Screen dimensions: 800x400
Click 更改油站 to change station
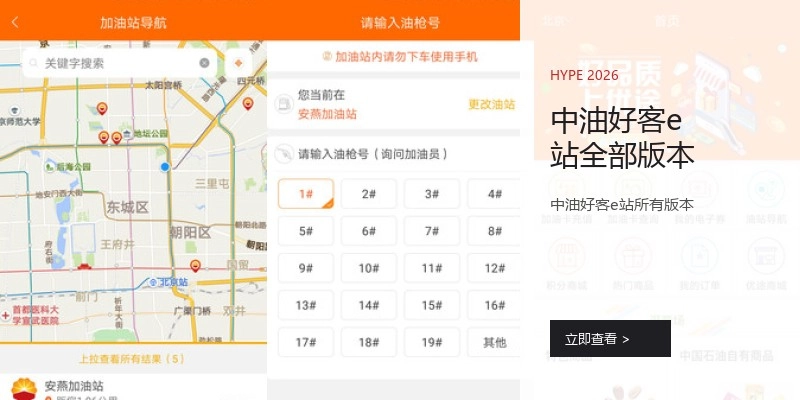click(491, 104)
